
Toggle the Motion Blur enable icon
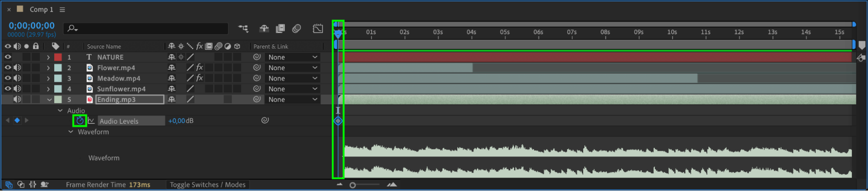point(297,29)
